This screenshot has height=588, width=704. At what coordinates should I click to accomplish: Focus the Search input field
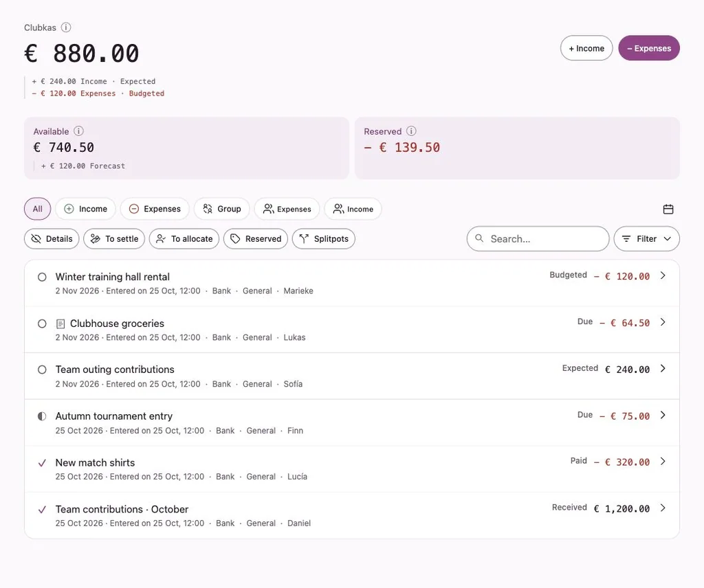coord(538,238)
